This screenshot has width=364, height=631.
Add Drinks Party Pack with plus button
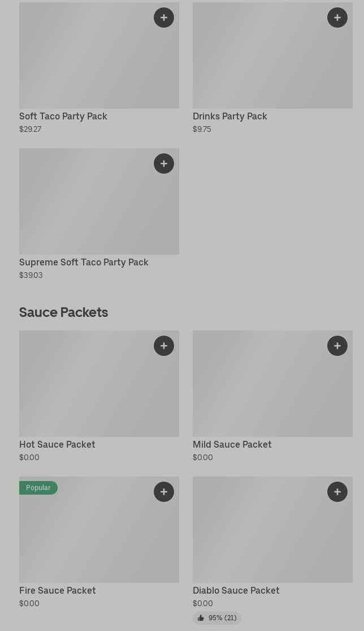coord(337,18)
